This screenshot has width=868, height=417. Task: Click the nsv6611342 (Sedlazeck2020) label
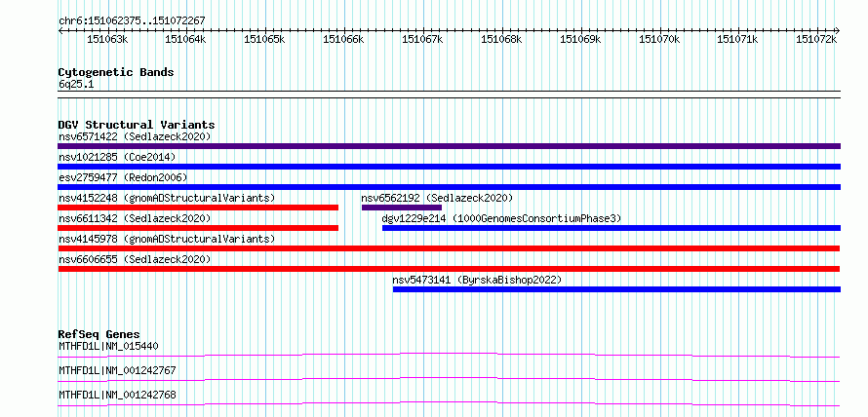pos(135,218)
